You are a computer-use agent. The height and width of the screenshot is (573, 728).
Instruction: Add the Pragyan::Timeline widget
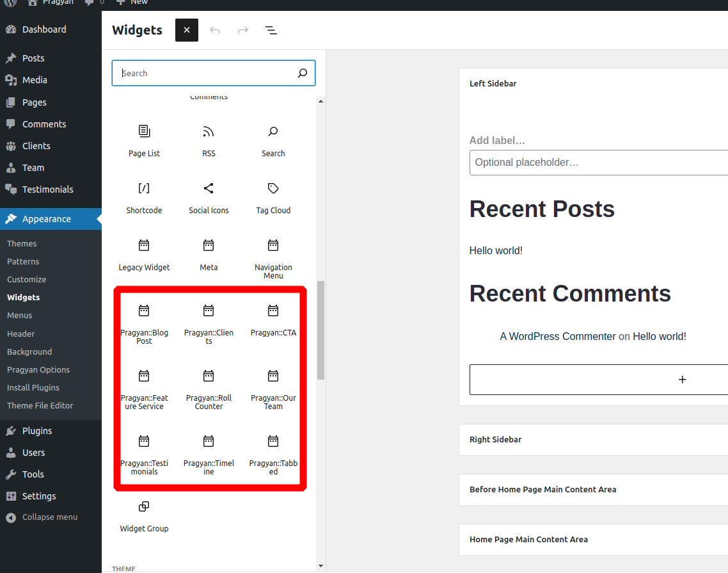click(209, 455)
